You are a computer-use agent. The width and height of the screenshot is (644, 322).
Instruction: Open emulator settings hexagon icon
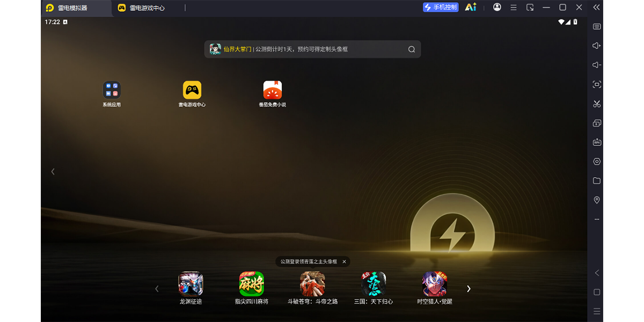click(597, 162)
